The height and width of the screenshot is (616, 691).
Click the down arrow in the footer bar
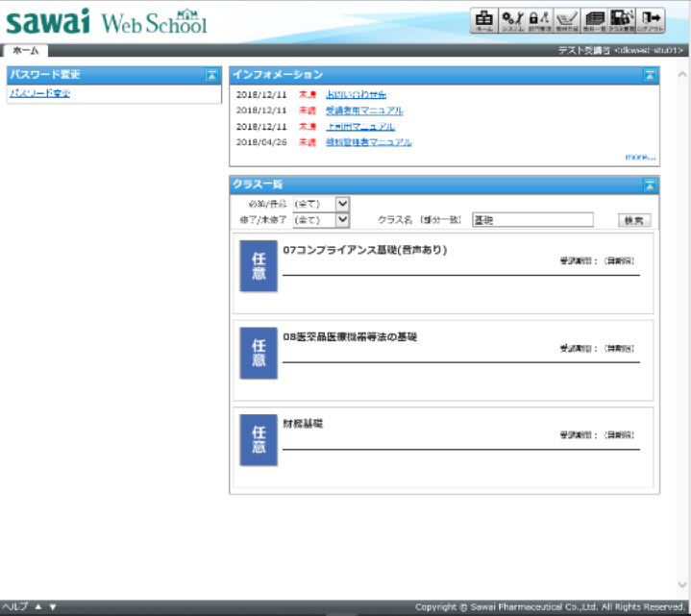(53, 607)
